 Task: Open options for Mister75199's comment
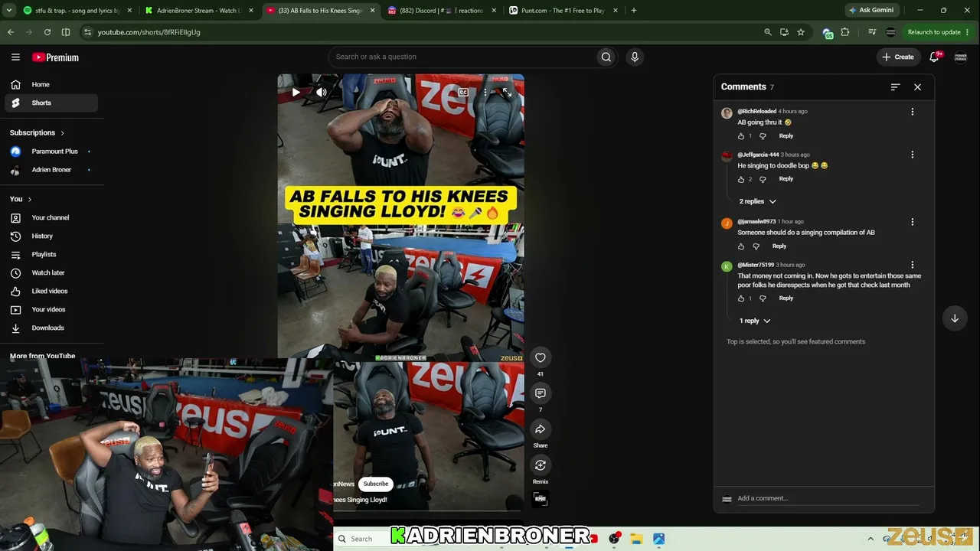(x=912, y=265)
